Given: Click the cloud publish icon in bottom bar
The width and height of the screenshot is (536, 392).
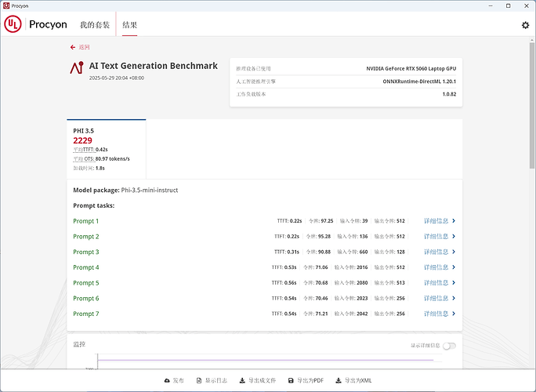Looking at the screenshot, I should coord(167,380).
